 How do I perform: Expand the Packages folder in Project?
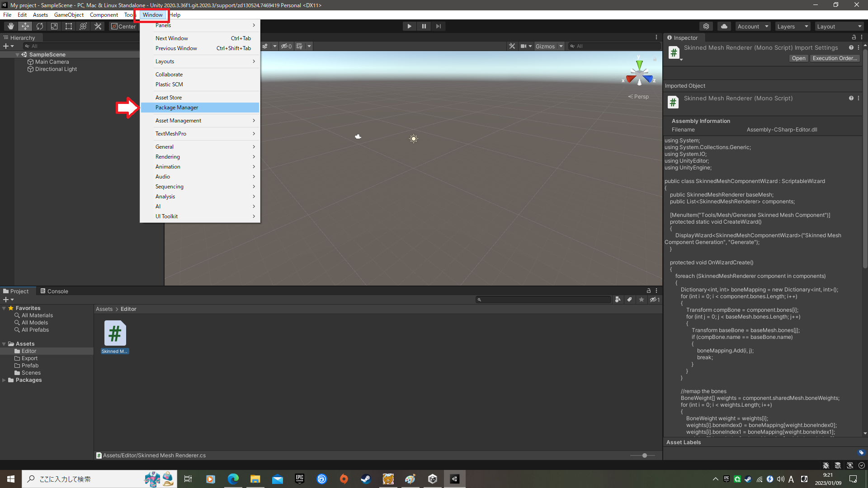tap(4, 380)
